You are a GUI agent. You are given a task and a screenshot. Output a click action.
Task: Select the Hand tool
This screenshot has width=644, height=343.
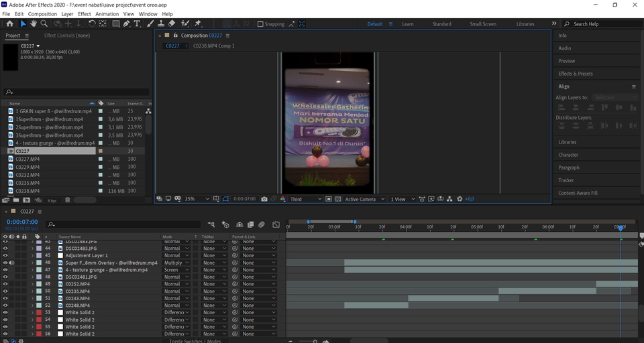click(34, 24)
